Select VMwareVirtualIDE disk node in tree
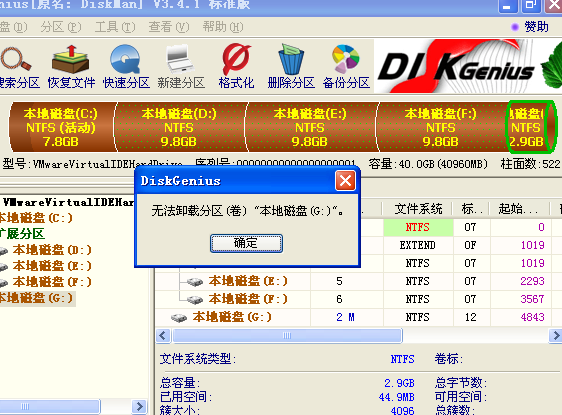The width and height of the screenshot is (562, 415). pos(68,202)
